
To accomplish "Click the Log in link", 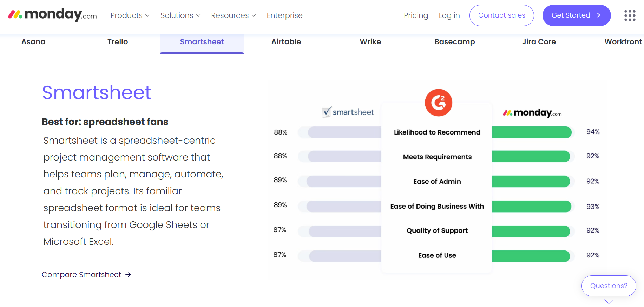I will pos(449,15).
